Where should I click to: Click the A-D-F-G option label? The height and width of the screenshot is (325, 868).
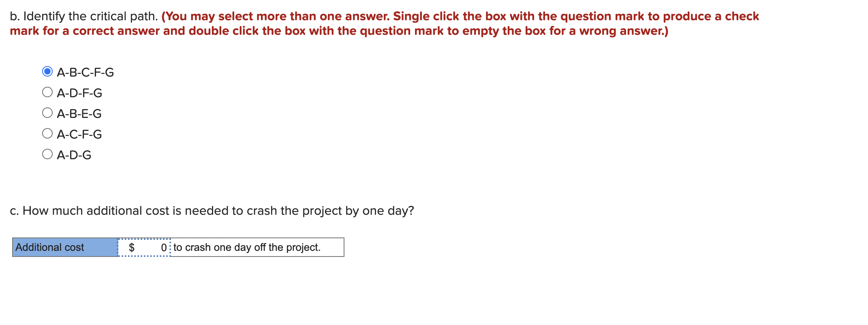pyautogui.click(x=79, y=92)
